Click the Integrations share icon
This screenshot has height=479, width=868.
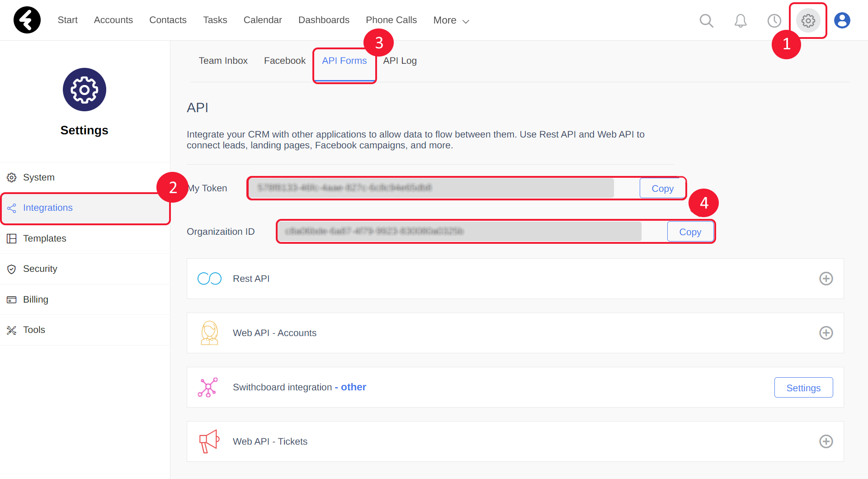tap(12, 208)
